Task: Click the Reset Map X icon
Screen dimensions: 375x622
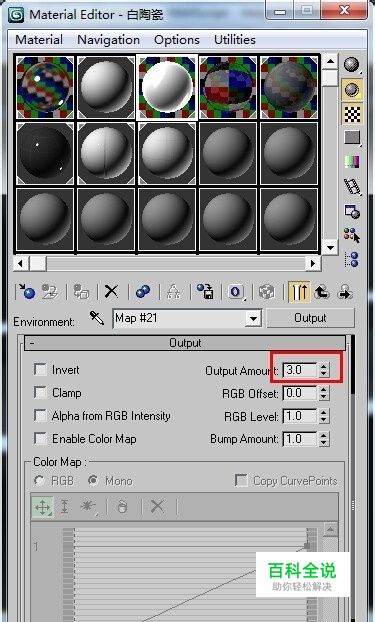Action: click(x=112, y=292)
